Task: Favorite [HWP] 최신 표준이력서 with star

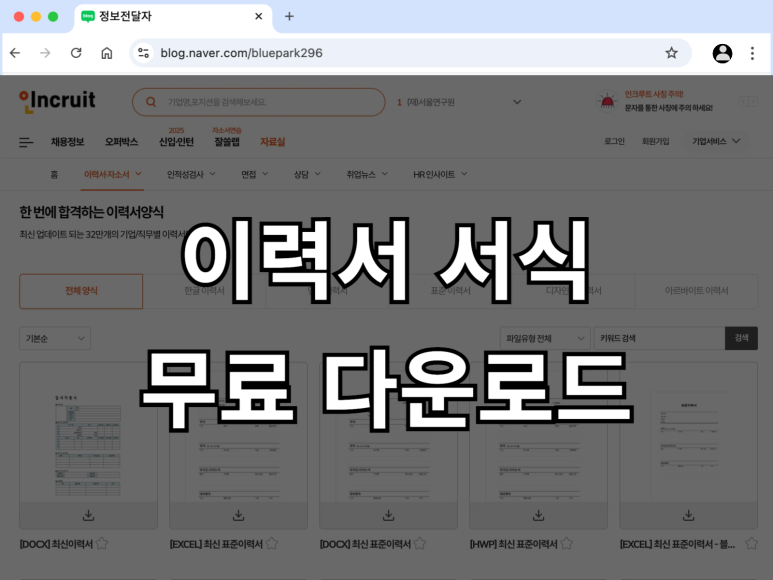Action: point(566,544)
